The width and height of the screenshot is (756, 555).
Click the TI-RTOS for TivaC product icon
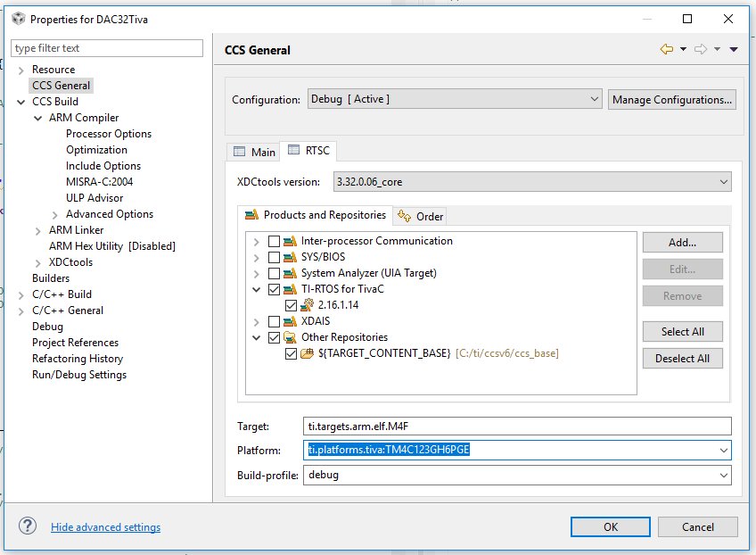coord(290,289)
